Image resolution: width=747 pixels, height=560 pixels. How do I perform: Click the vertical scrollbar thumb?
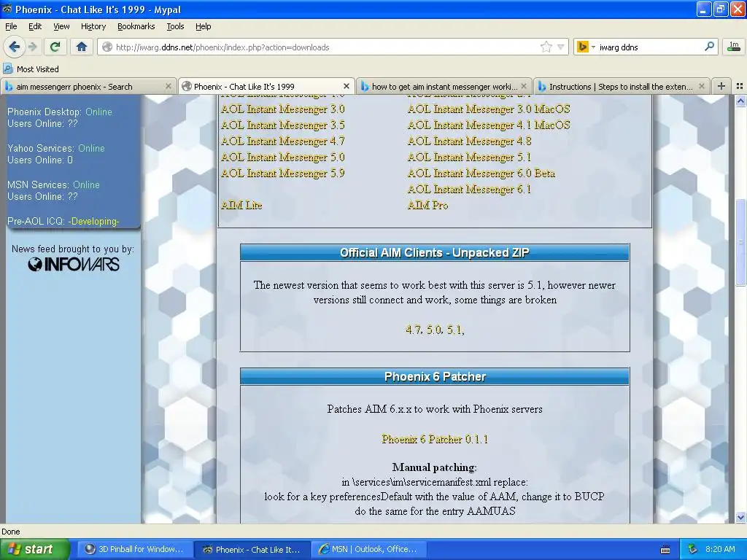tap(740, 243)
